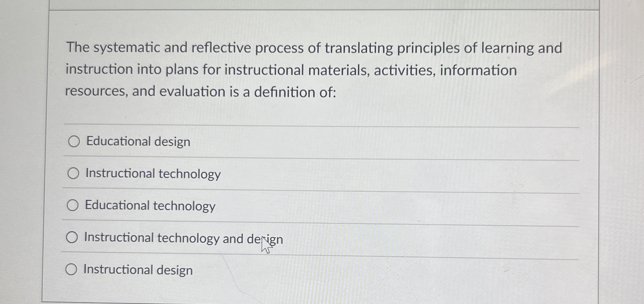
Task: Click the phrase "definition of:" in the question
Action: tap(295, 92)
